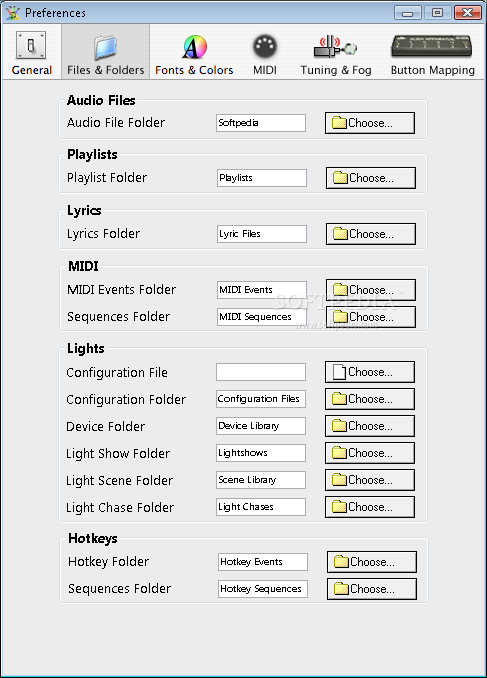Viewport: 487px width, 678px height.
Task: Click the Scene Library folder field
Action: click(x=261, y=480)
